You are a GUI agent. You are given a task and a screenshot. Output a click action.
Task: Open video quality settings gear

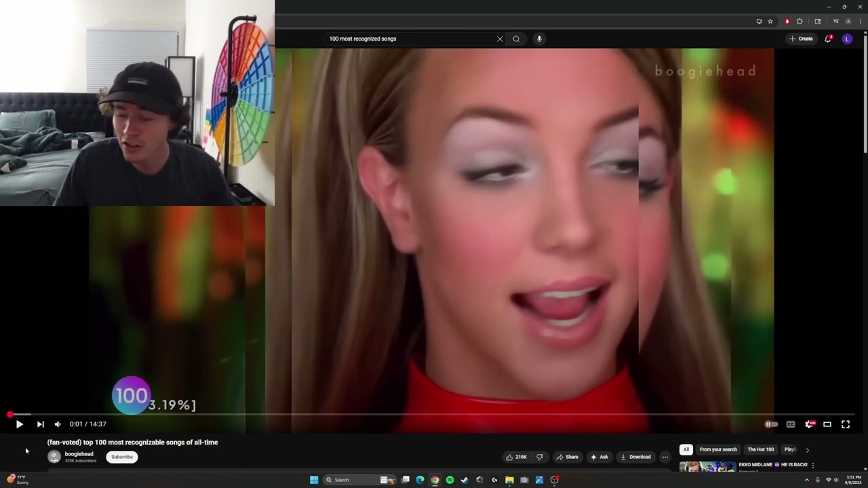(809, 424)
